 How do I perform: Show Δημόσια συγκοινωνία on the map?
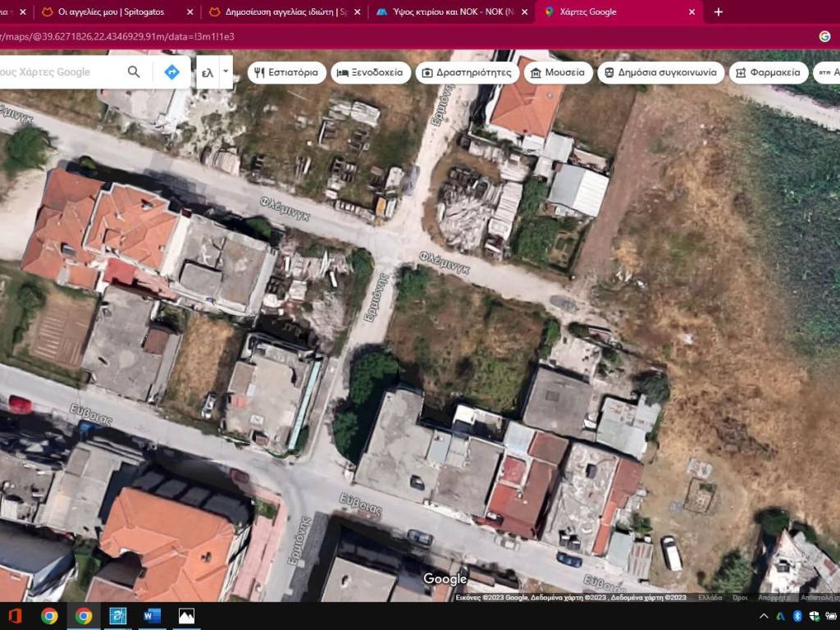point(660,72)
